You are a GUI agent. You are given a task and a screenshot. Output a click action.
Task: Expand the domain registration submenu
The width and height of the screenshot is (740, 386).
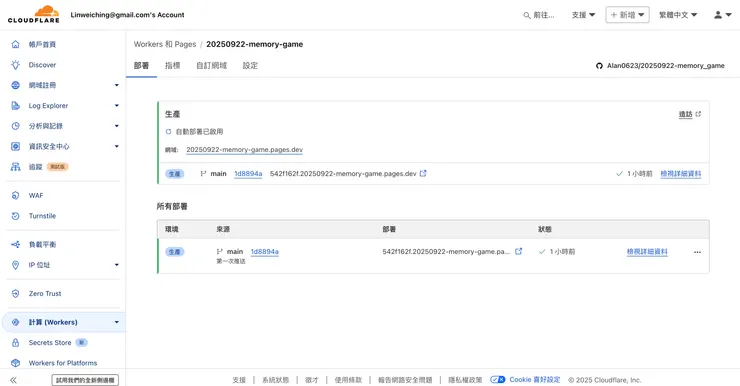[117, 85]
